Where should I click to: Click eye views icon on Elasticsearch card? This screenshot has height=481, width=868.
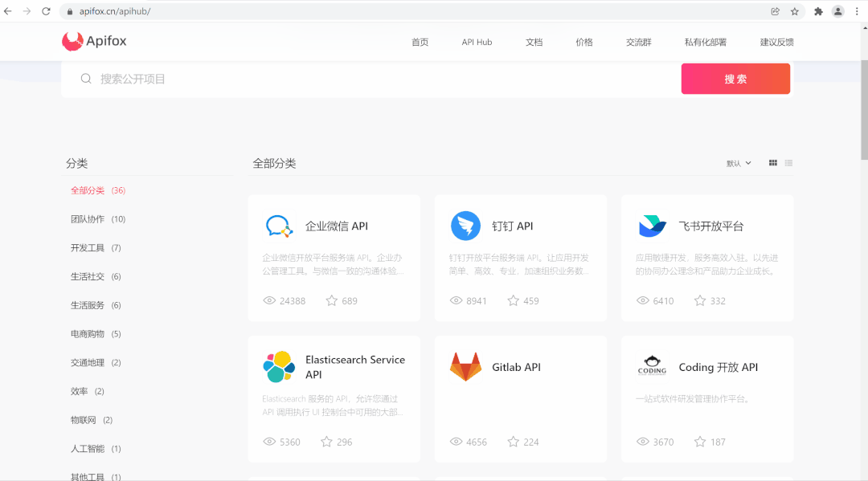click(269, 442)
